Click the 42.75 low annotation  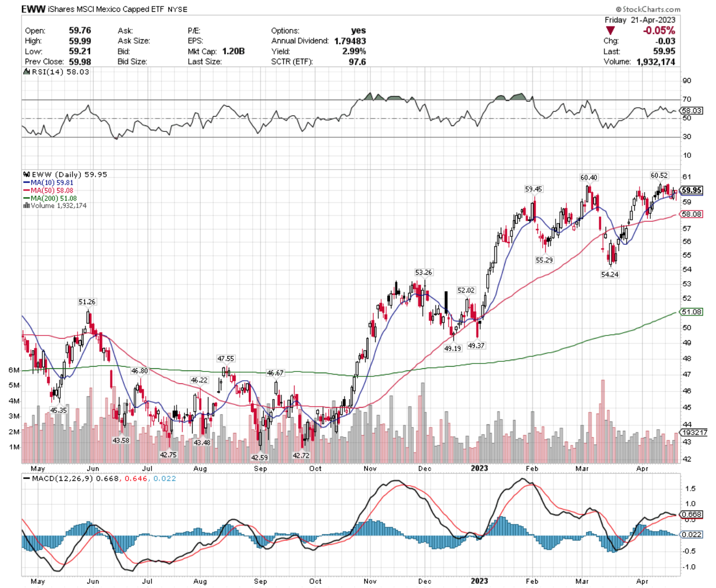tap(169, 455)
